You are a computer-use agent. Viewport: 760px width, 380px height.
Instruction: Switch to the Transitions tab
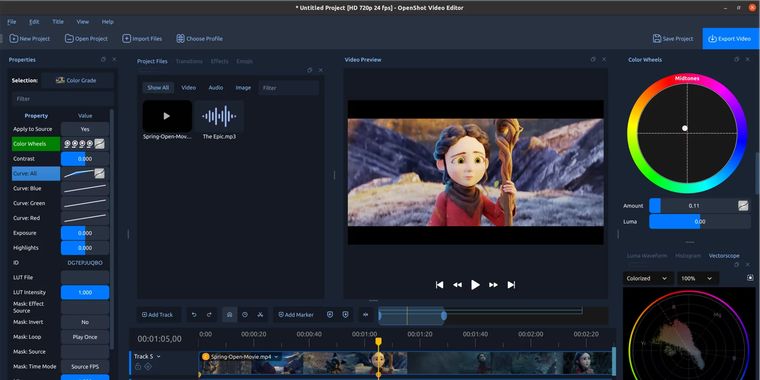point(189,62)
